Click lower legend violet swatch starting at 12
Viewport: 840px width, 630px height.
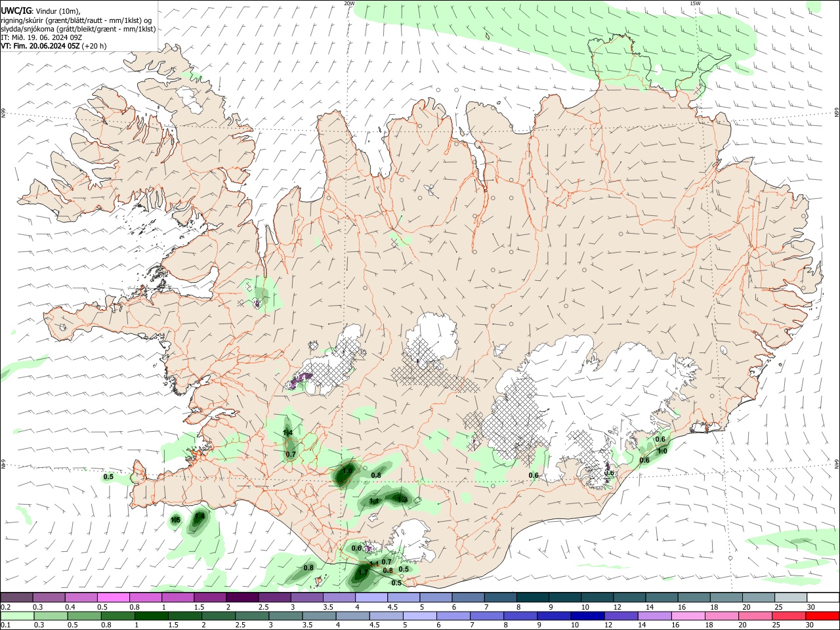(619, 616)
